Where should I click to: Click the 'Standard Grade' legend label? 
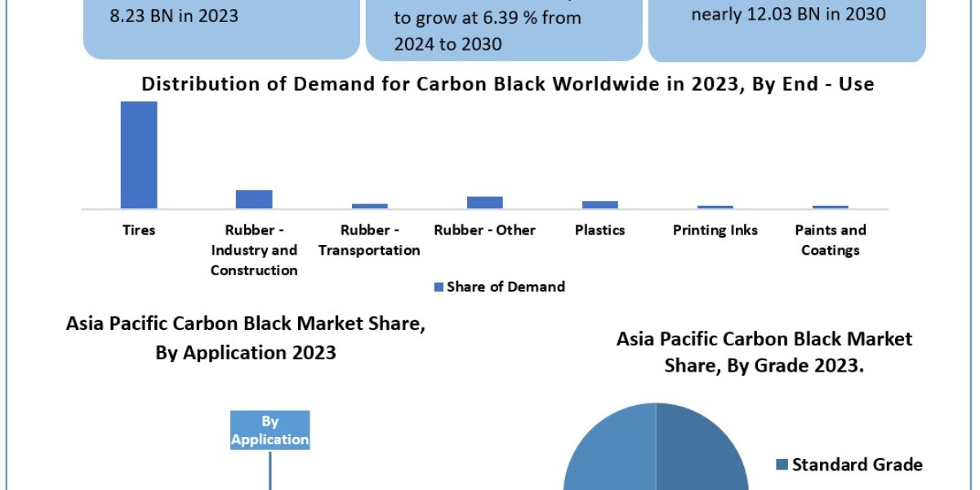click(x=857, y=465)
